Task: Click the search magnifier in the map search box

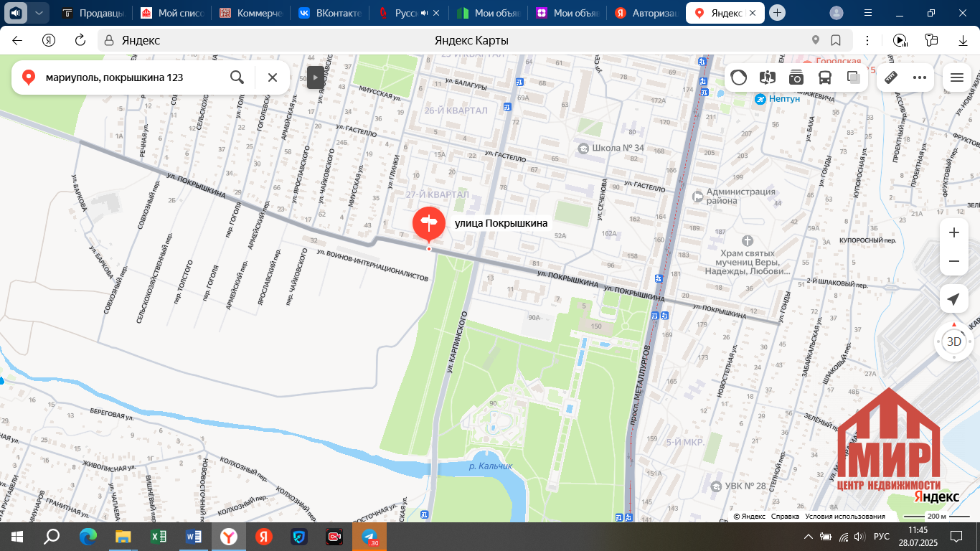Action: (237, 77)
